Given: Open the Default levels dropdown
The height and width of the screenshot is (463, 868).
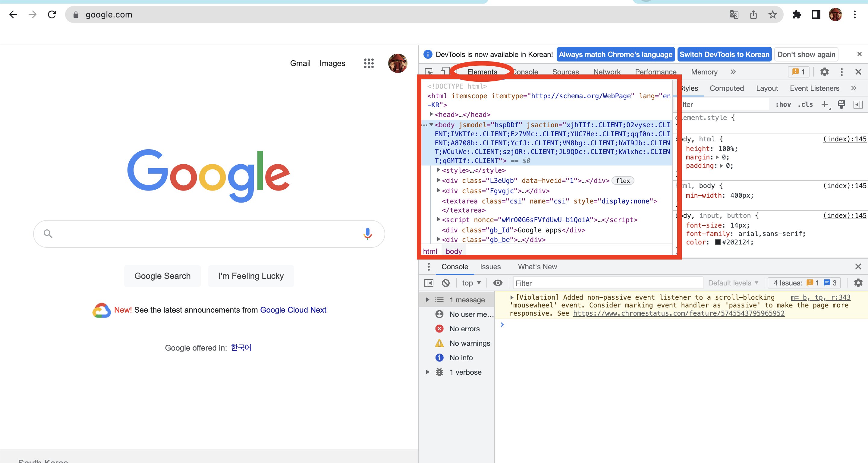Looking at the screenshot, I should point(733,283).
